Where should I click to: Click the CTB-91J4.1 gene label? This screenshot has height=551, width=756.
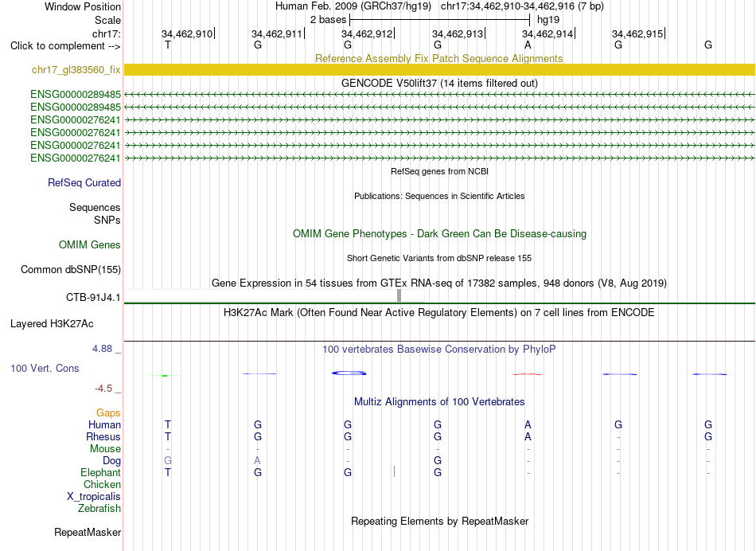point(93,297)
